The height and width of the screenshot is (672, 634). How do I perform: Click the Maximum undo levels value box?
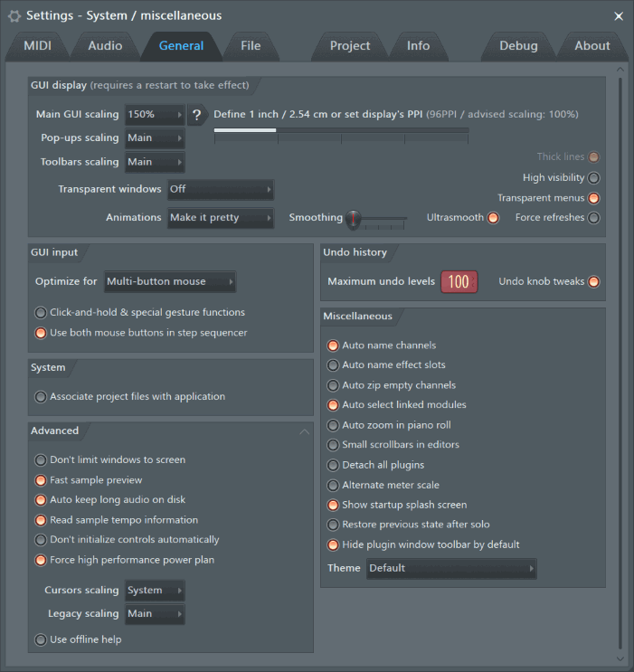point(459,282)
